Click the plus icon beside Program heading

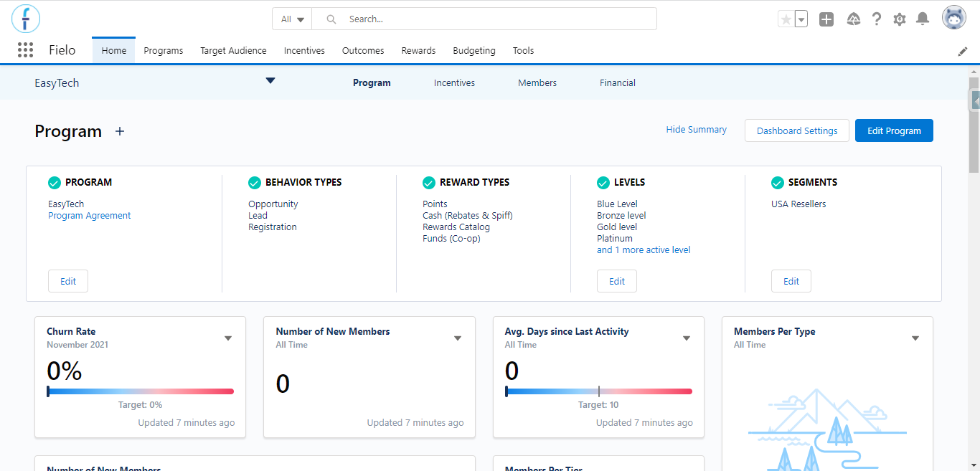[x=120, y=131]
